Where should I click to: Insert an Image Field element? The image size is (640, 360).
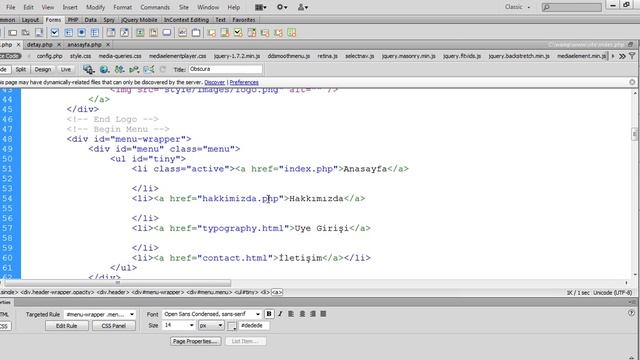140,33
